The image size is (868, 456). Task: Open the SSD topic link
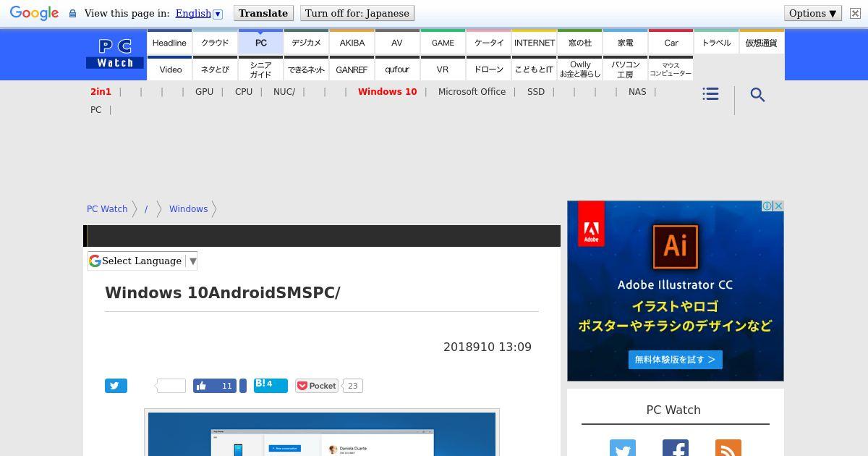pos(536,92)
